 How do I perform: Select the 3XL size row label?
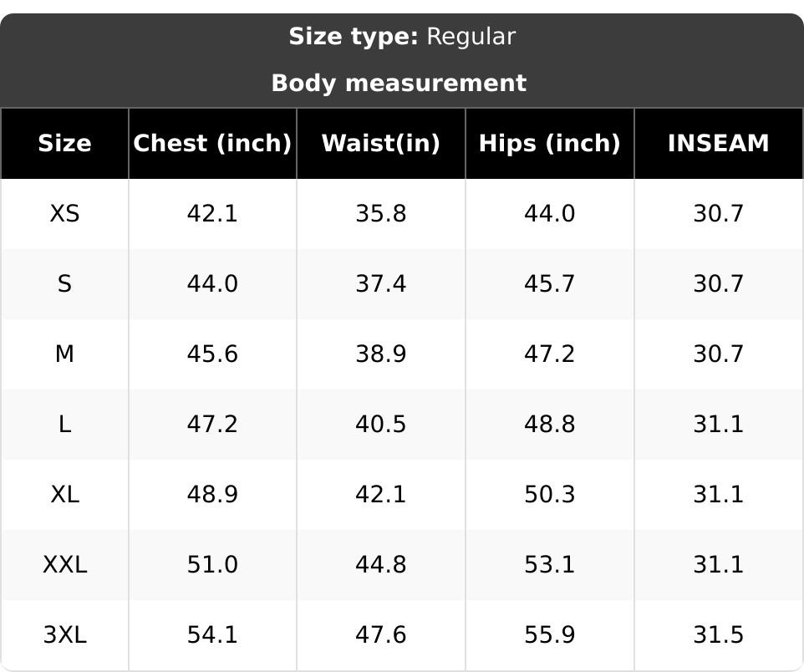point(64,635)
